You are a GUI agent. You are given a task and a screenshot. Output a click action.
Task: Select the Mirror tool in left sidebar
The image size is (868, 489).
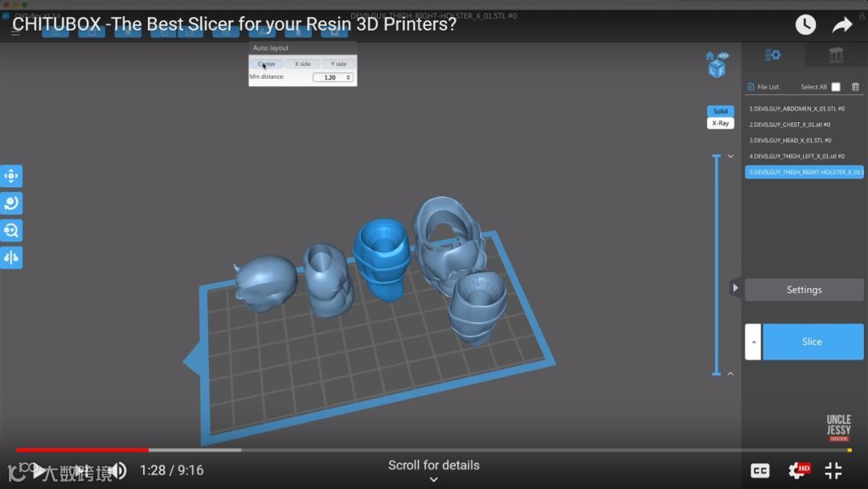11,257
